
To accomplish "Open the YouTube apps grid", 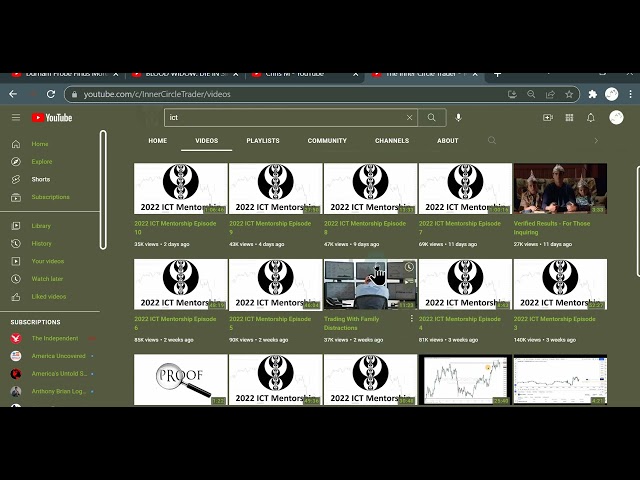I will [x=569, y=117].
